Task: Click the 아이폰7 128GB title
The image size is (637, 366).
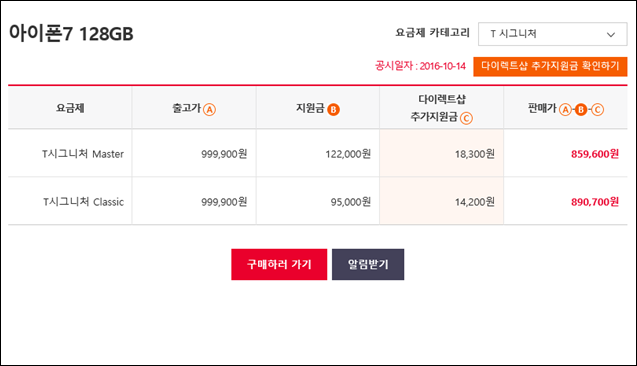Action: (x=71, y=33)
